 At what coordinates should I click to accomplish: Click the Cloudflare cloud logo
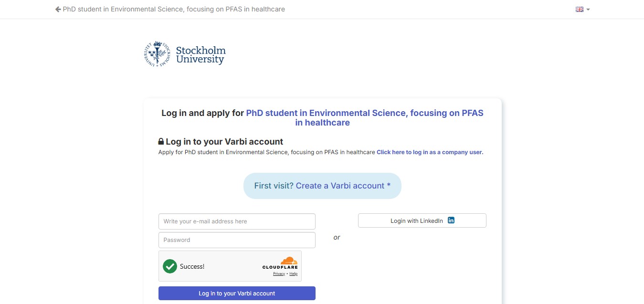[x=288, y=261]
